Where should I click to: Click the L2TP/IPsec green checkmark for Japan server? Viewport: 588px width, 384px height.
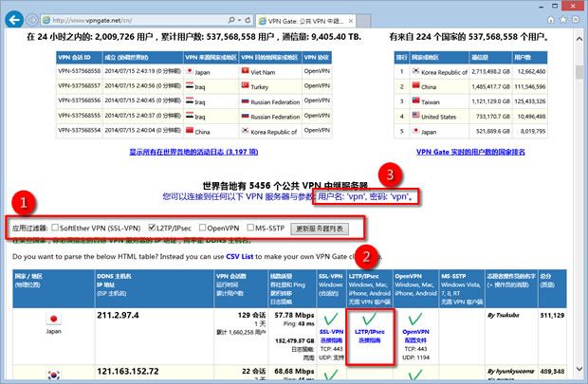pyautogui.click(x=369, y=320)
